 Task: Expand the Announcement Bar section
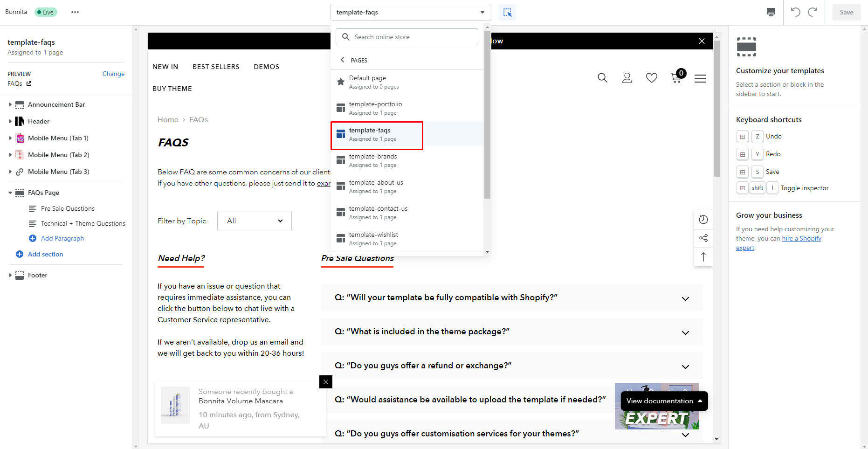[x=10, y=104]
